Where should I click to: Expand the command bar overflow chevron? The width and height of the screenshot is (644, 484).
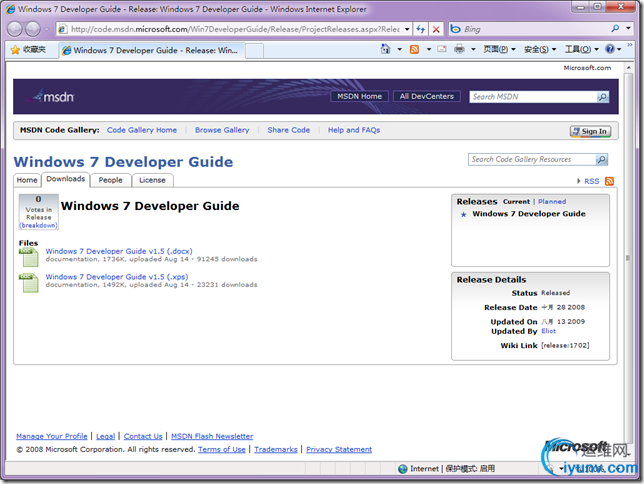[630, 44]
